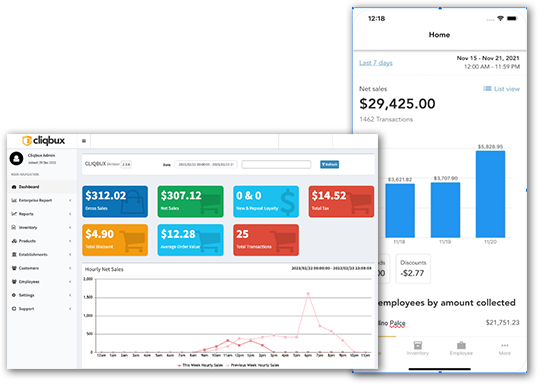Open Support in the sidebar
Screen dimensions: 538x384
click(41, 309)
